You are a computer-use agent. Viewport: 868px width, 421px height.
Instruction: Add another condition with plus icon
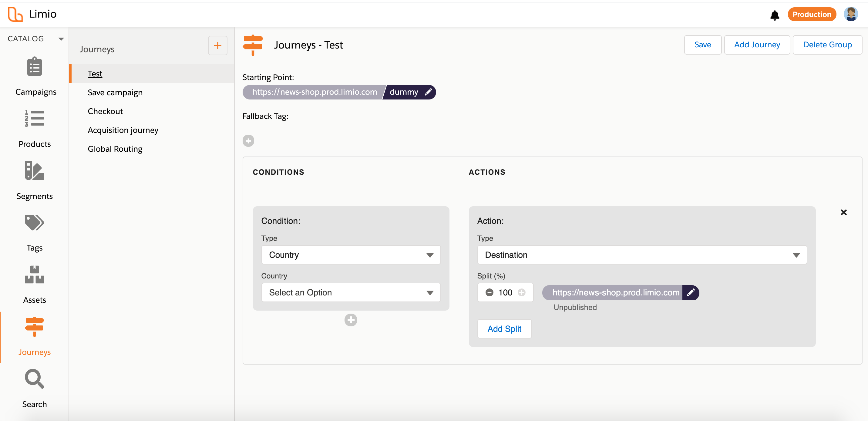coord(351,320)
